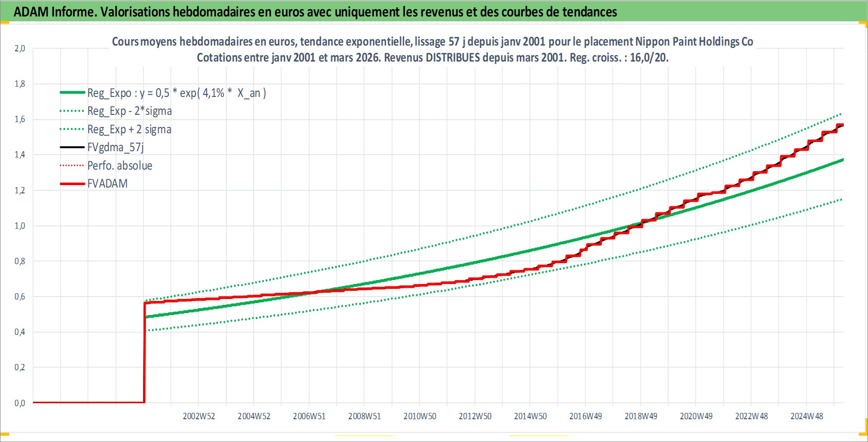Click y-axis label '1,8'
The image size is (868, 442).
coord(20,84)
